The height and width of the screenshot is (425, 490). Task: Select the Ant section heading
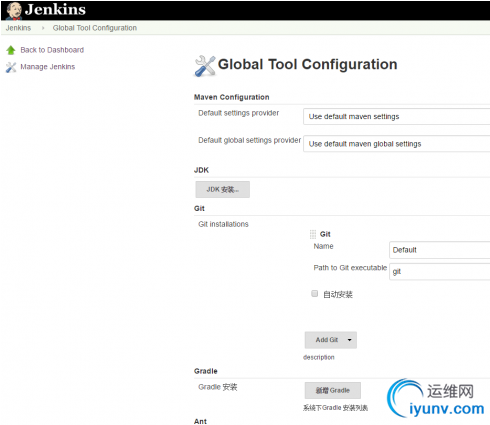(x=200, y=421)
